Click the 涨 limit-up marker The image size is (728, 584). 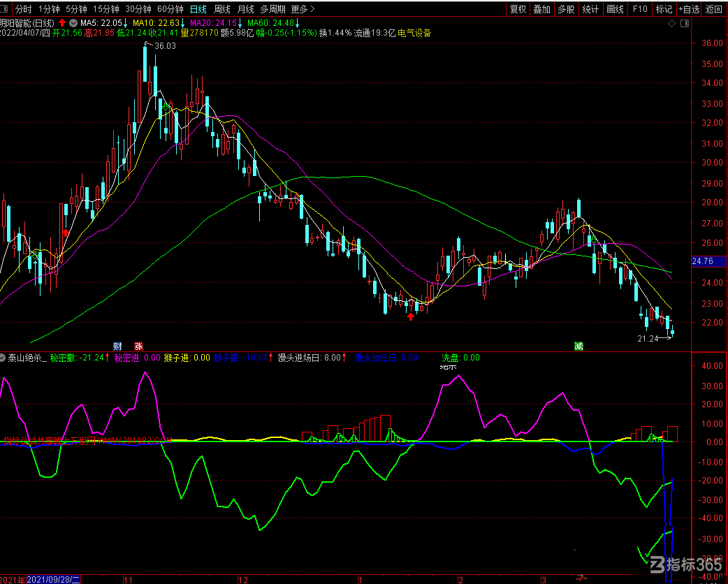coord(138,346)
